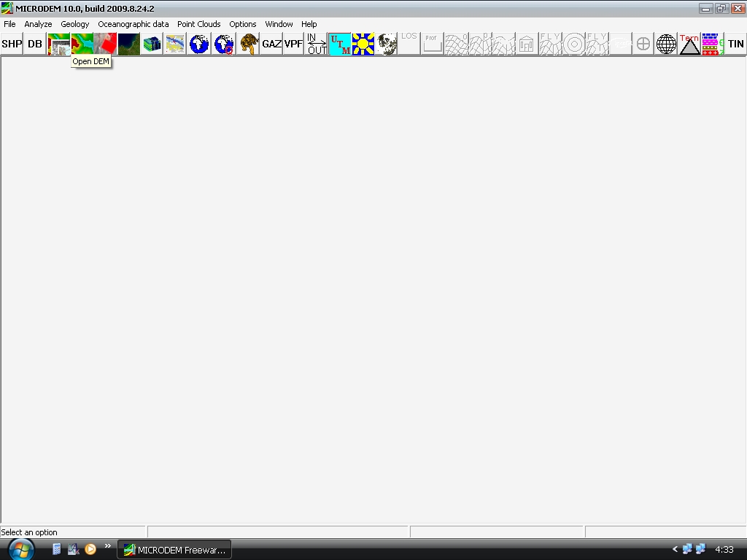The height and width of the screenshot is (560, 747).
Task: Click the building icon in toolbar
Action: [x=527, y=44]
